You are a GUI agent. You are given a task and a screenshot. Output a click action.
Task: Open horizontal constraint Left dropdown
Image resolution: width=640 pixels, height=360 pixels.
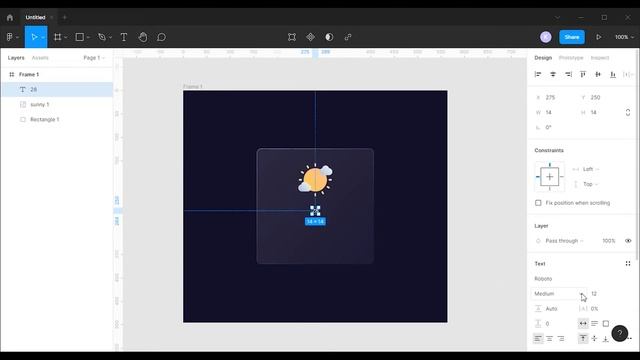point(590,169)
